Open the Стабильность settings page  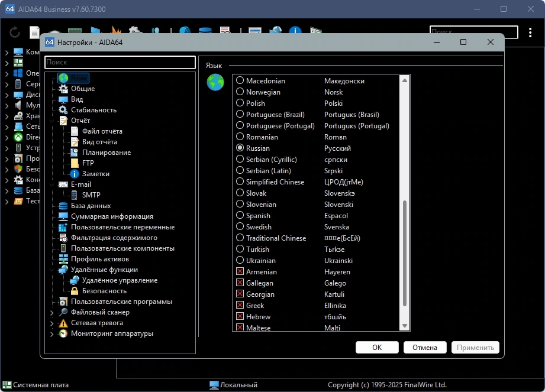pos(94,110)
